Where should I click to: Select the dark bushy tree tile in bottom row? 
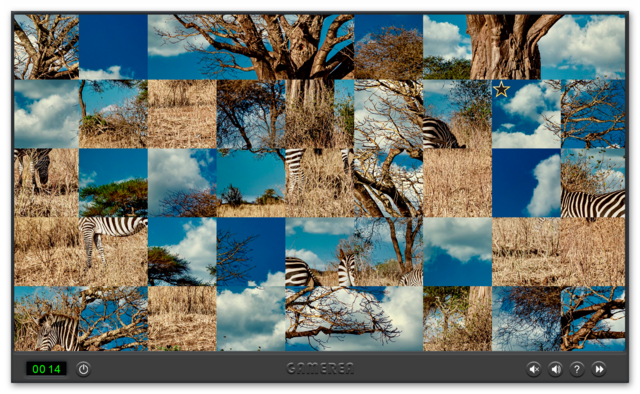coord(527,318)
